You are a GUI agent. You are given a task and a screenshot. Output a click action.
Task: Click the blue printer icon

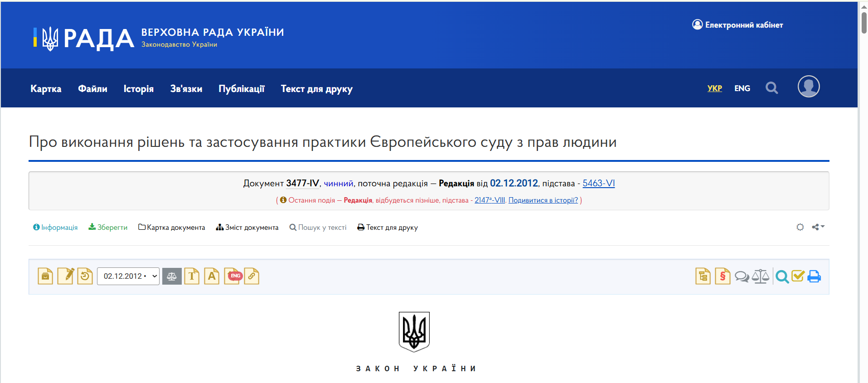pyautogui.click(x=814, y=276)
